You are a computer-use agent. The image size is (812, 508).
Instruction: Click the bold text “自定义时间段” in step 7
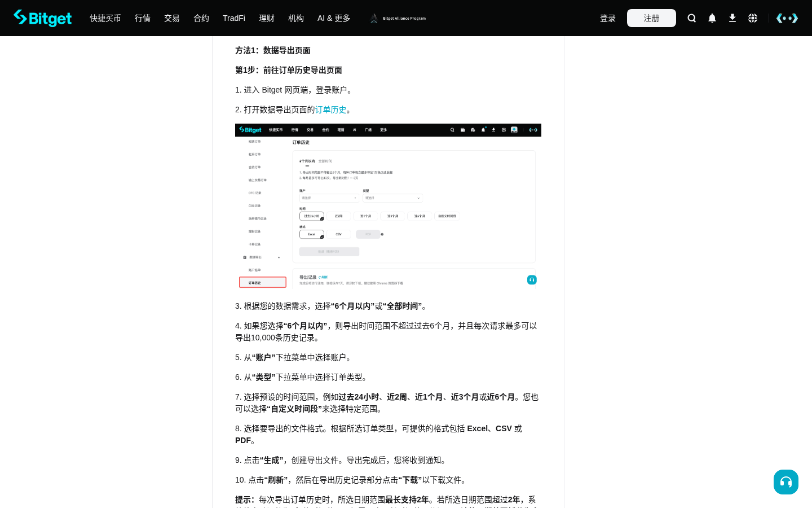[x=294, y=409]
